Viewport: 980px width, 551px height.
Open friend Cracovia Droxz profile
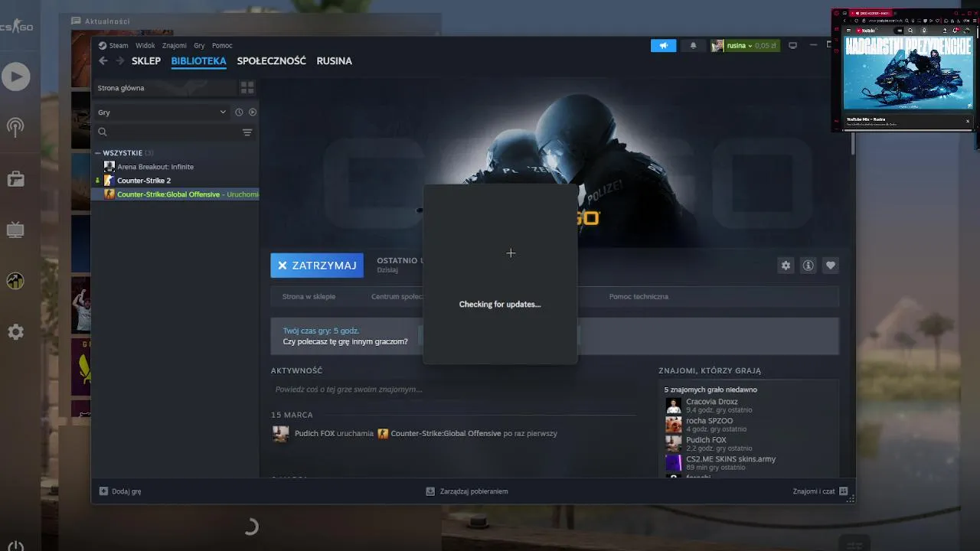(x=711, y=402)
